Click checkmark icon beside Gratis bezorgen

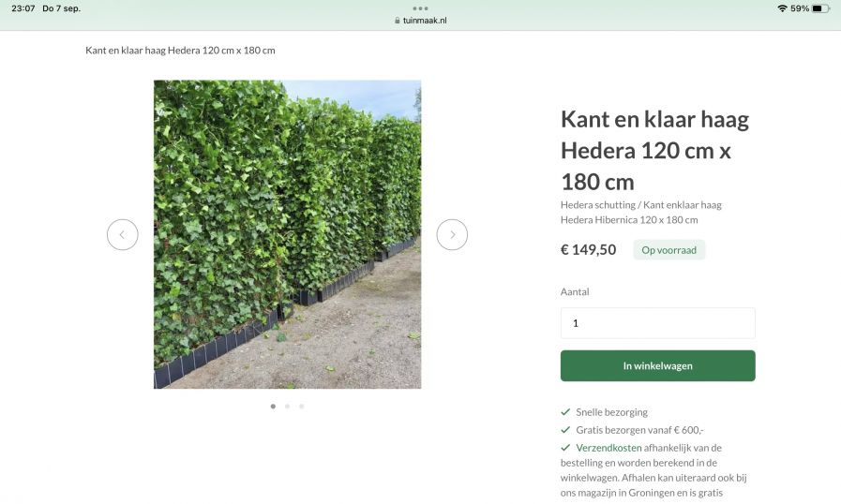(565, 429)
